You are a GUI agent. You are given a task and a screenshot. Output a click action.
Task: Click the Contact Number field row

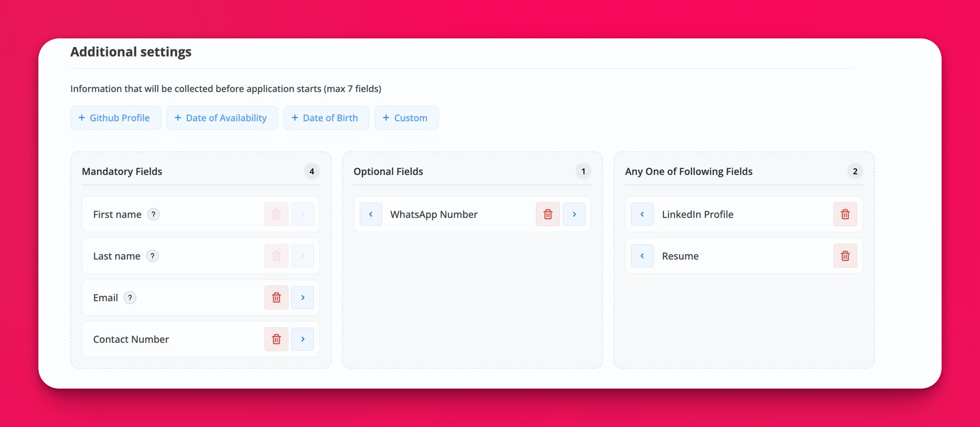pos(169,339)
